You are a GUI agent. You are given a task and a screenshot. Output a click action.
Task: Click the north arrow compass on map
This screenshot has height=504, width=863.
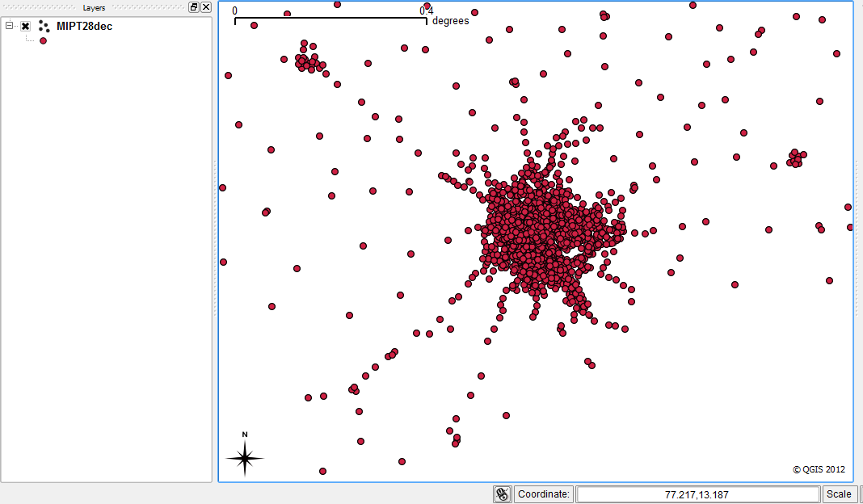[245, 454]
